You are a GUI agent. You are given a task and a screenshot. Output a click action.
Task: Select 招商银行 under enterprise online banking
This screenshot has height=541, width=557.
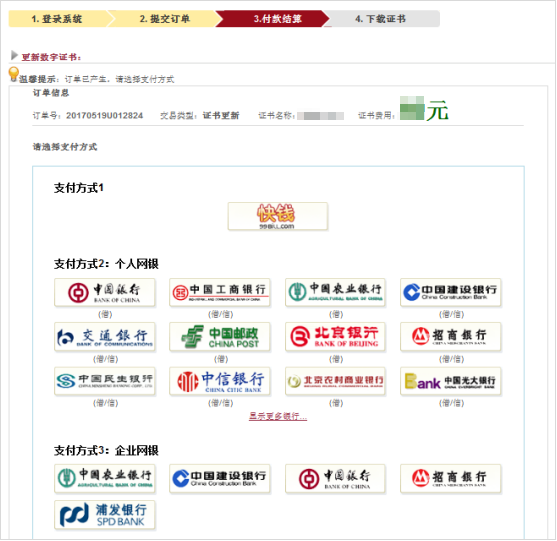[451, 478]
